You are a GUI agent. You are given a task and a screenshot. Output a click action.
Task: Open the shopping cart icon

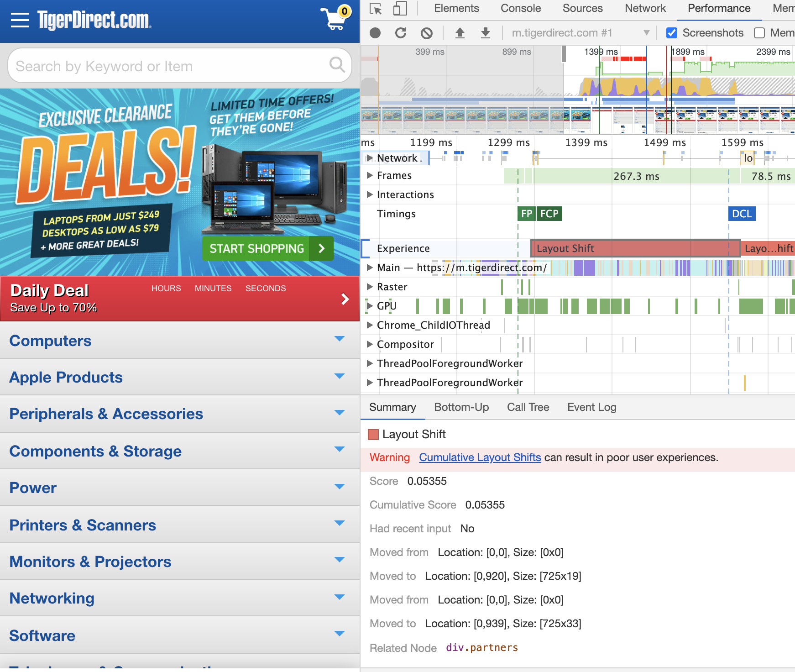click(x=336, y=18)
